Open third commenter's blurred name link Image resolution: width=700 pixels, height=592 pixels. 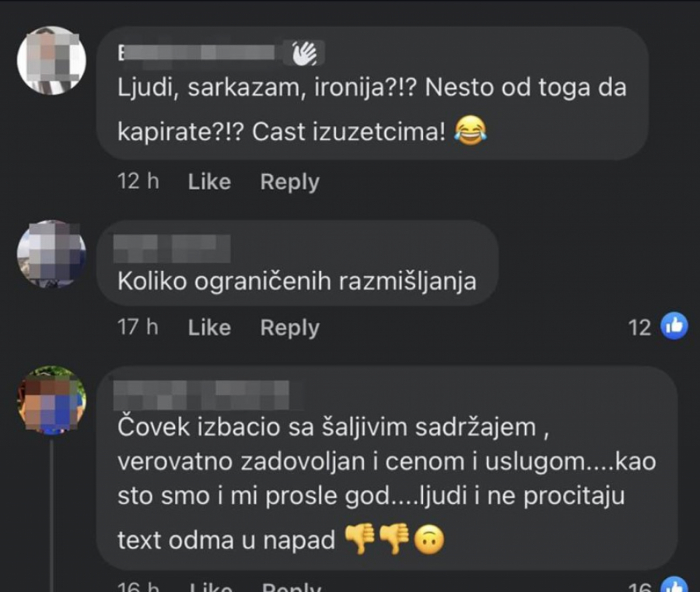(x=201, y=394)
